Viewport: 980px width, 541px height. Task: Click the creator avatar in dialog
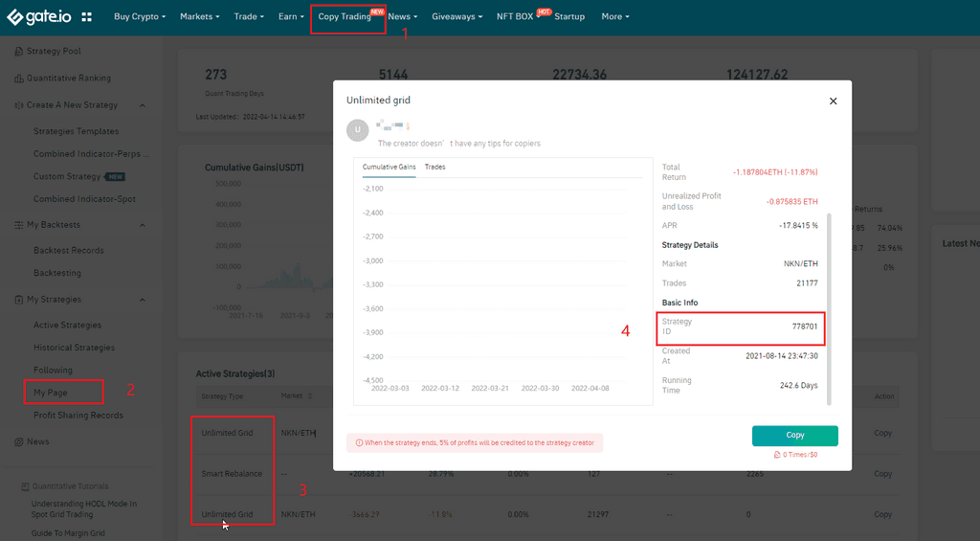coord(358,129)
